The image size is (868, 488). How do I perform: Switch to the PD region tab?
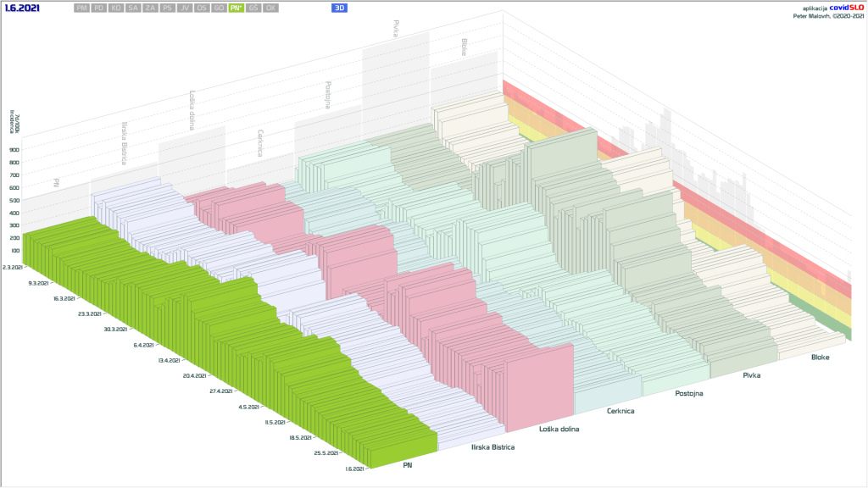[99, 8]
